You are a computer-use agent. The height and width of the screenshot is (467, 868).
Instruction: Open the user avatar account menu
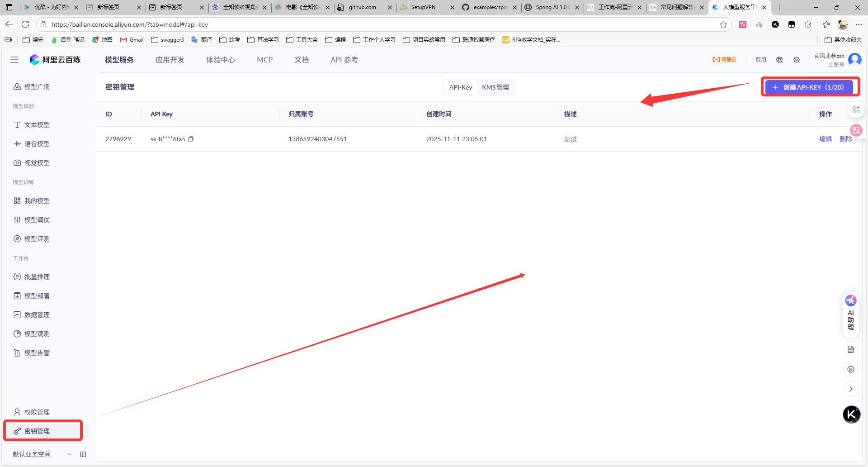[855, 59]
